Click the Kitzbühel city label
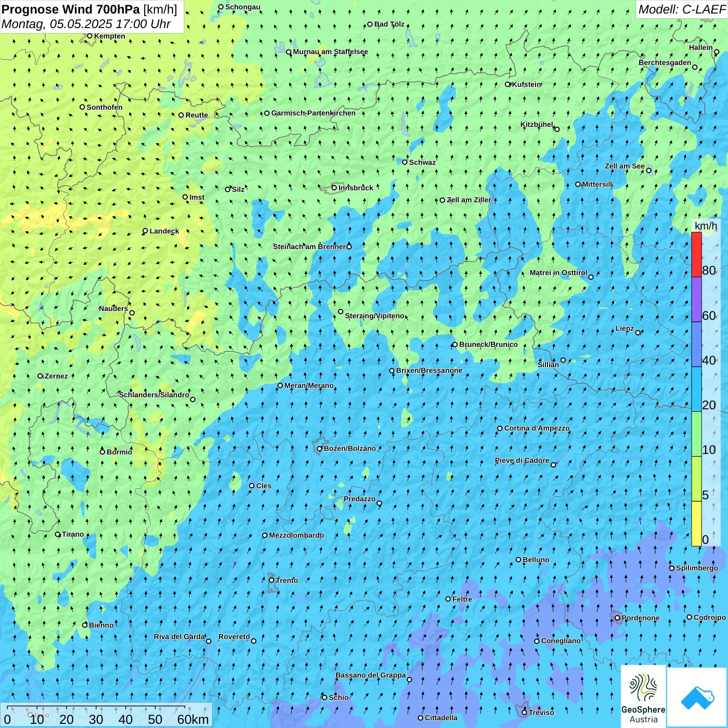This screenshot has width=728, height=728. tap(537, 124)
